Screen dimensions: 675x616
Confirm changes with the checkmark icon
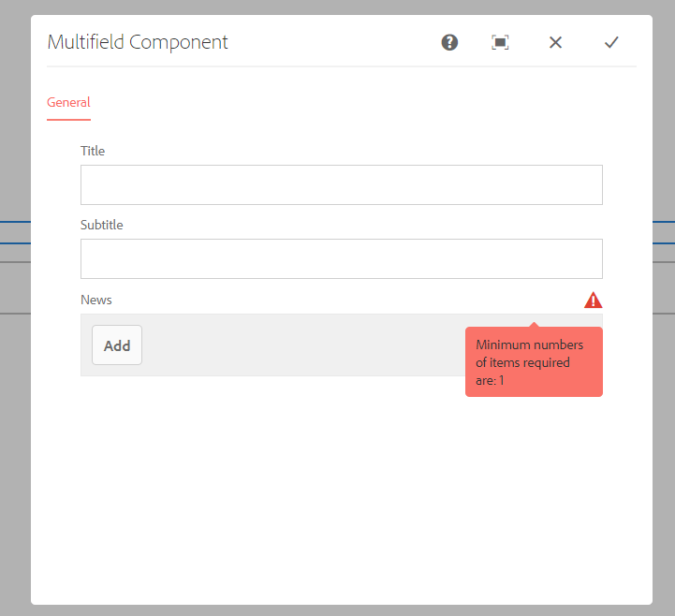611,42
